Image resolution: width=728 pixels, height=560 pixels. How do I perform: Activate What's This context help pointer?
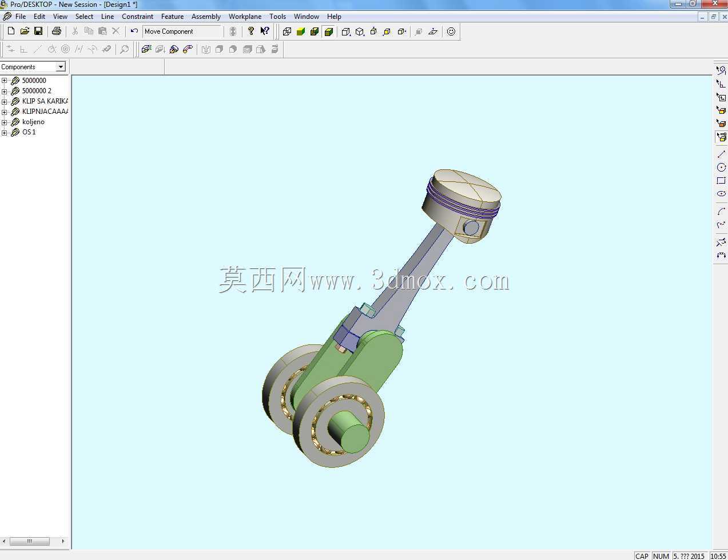click(265, 31)
